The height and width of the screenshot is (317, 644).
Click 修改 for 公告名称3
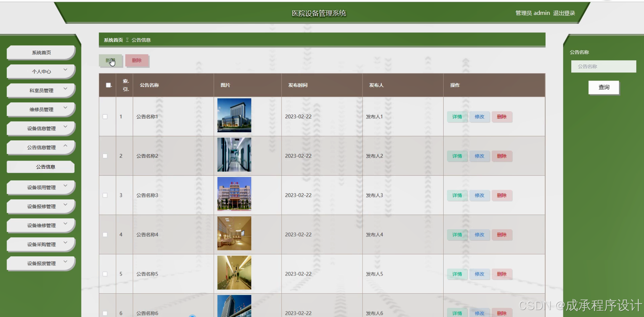click(479, 195)
